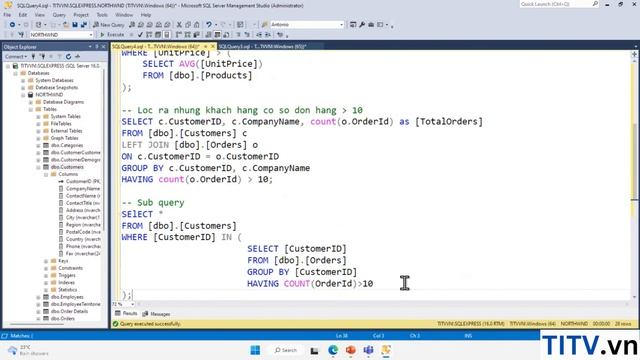The width and height of the screenshot is (640, 360).
Task: Click the Open File folder icon
Action: [x=65, y=24]
